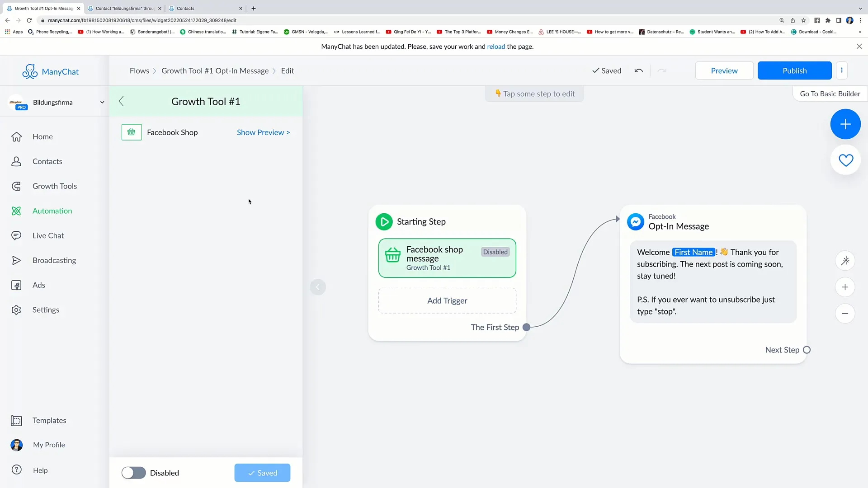Click the redo arrow icon

click(661, 71)
